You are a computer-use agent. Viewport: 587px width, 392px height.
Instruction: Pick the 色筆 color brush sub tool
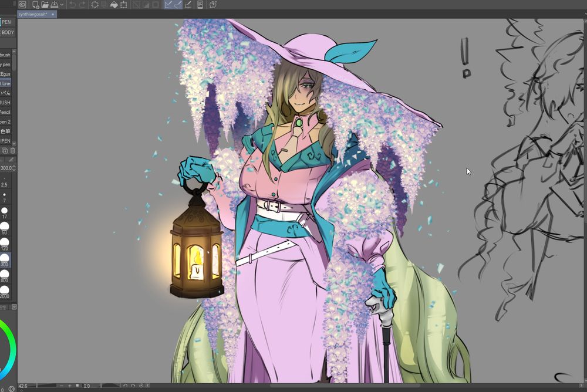pyautogui.click(x=5, y=131)
